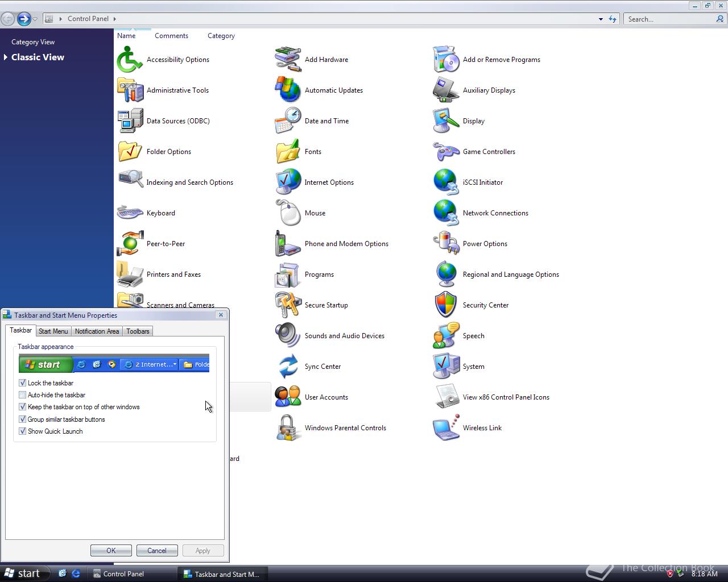Open the Sync Center icon

(x=288, y=367)
